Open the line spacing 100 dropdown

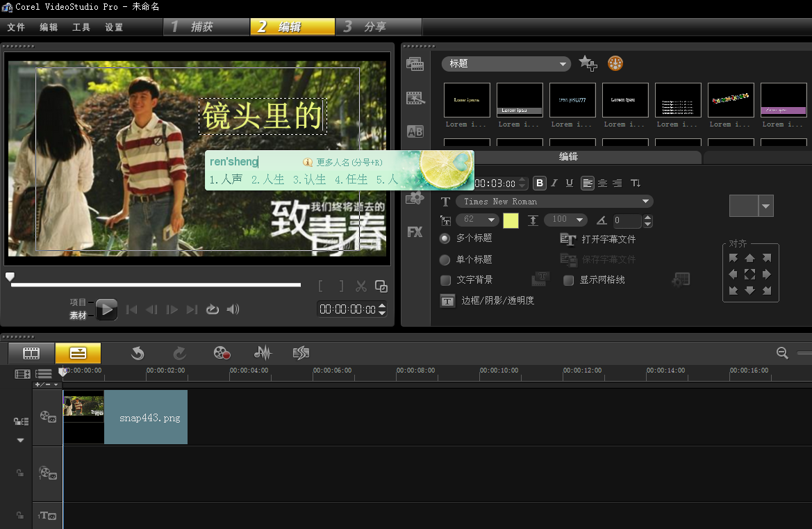[565, 220]
